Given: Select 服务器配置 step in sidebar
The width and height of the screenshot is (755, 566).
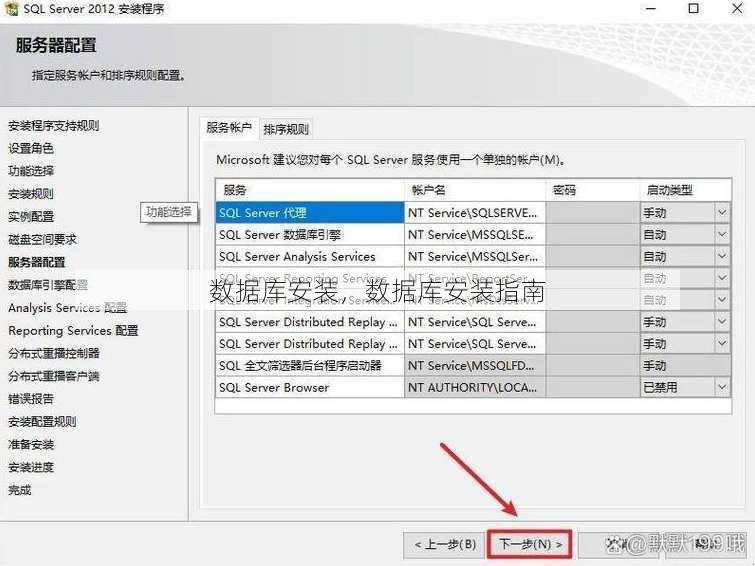Looking at the screenshot, I should [37, 262].
